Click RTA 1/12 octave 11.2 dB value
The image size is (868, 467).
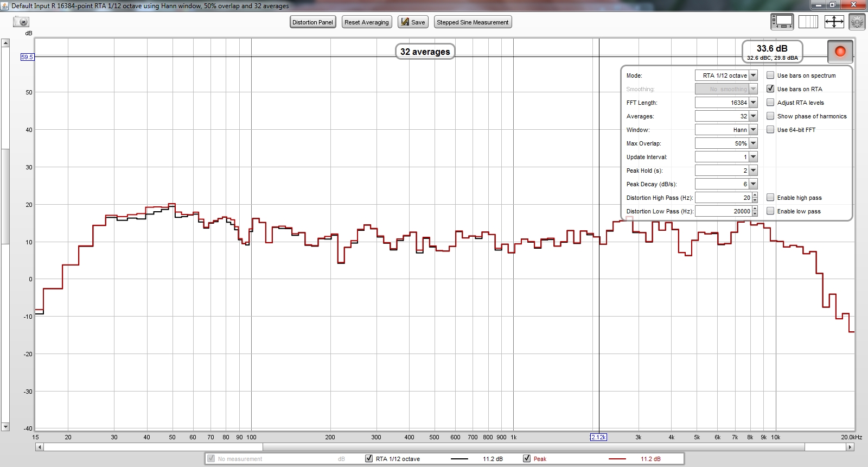coord(493,459)
